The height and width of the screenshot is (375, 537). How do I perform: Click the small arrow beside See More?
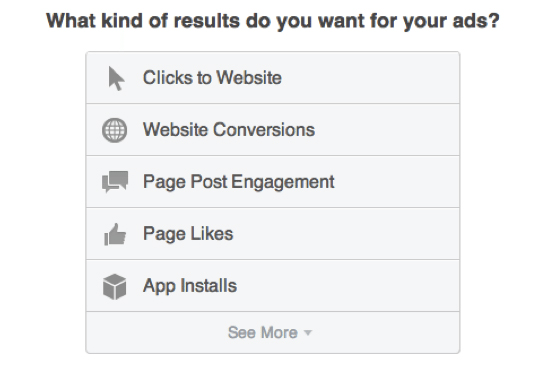[308, 333]
